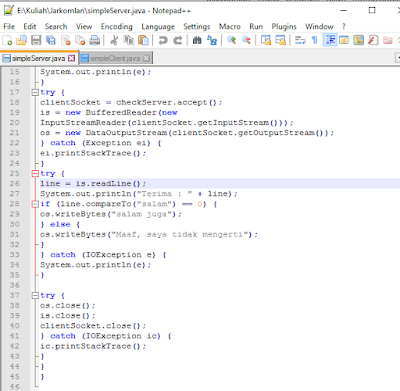Create a new file with toolbar New icon
Viewport: 400px width, 391px height.
[x=7, y=41]
